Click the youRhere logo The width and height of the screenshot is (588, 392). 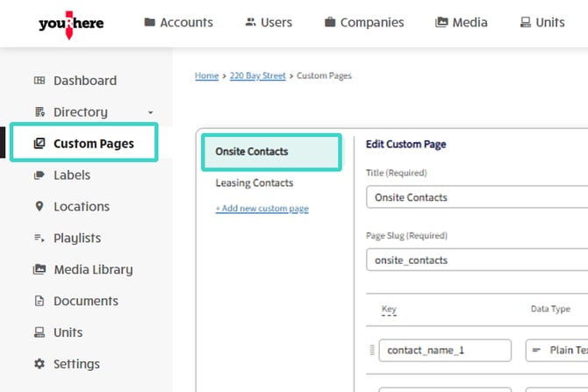pos(71,22)
